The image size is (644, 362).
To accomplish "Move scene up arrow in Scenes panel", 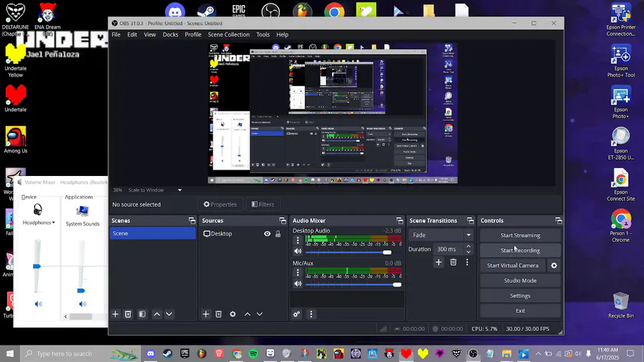I will point(157,314).
